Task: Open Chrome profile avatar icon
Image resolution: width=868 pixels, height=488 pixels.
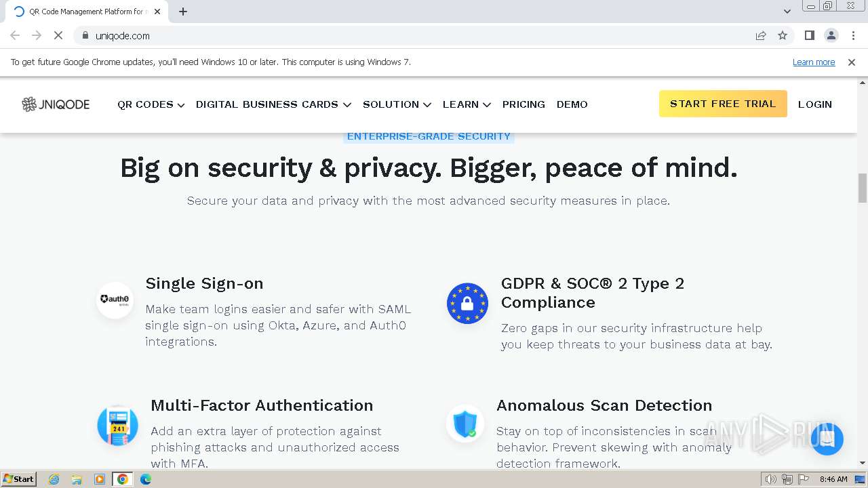Action: pos(831,35)
